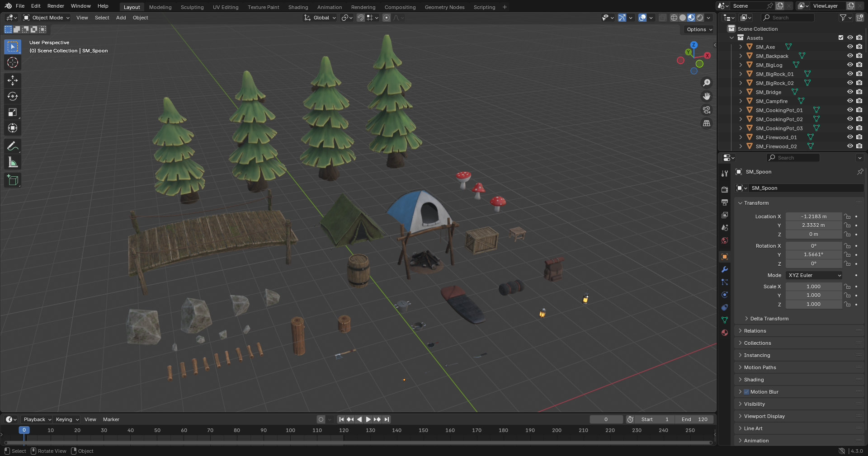Viewport: 868px width, 456px height.
Task: Open the Edit menu
Action: (x=36, y=6)
